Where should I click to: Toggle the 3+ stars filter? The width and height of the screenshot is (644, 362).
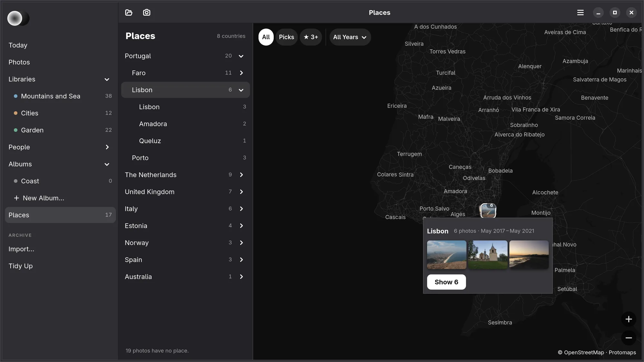311,37
